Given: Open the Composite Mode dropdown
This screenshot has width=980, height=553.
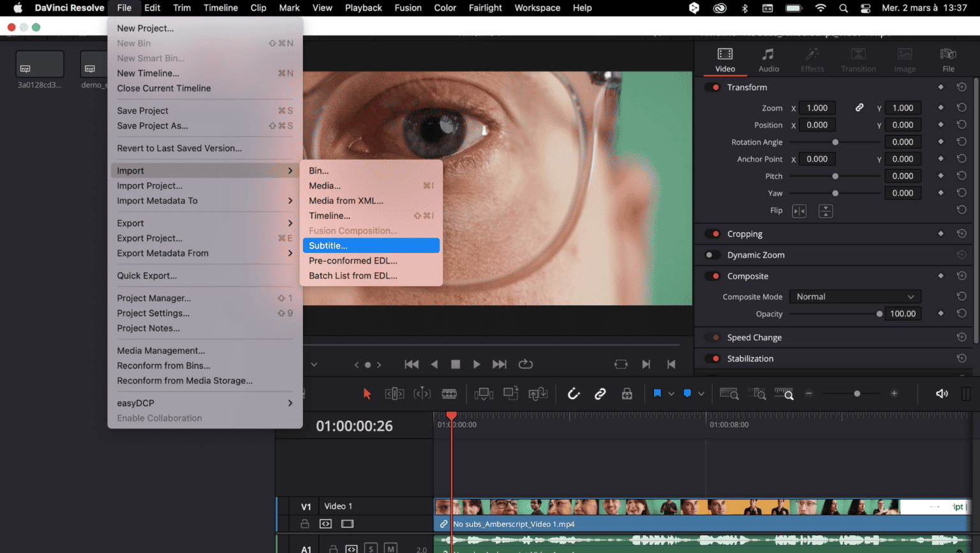Looking at the screenshot, I should click(x=855, y=296).
